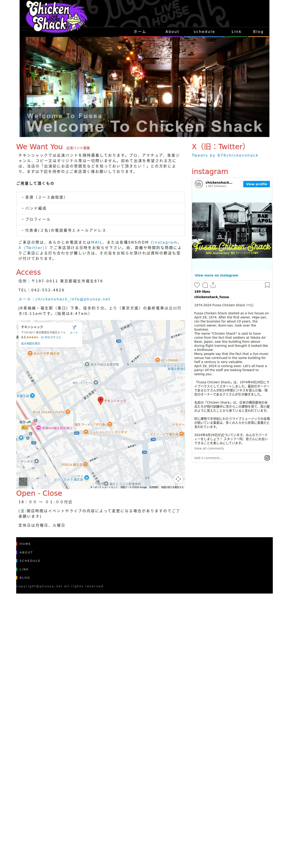Open the About nav tab
289x868 pixels.
(x=172, y=32)
